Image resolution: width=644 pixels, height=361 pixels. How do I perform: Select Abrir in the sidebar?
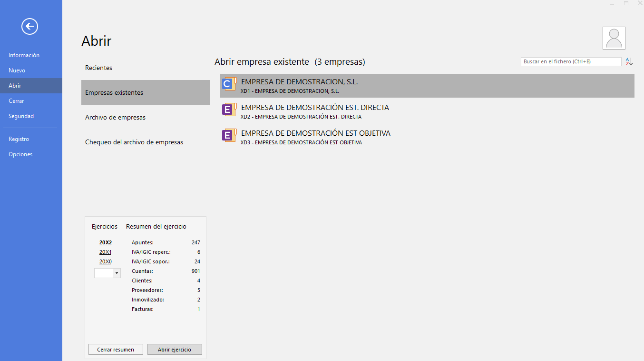point(31,86)
